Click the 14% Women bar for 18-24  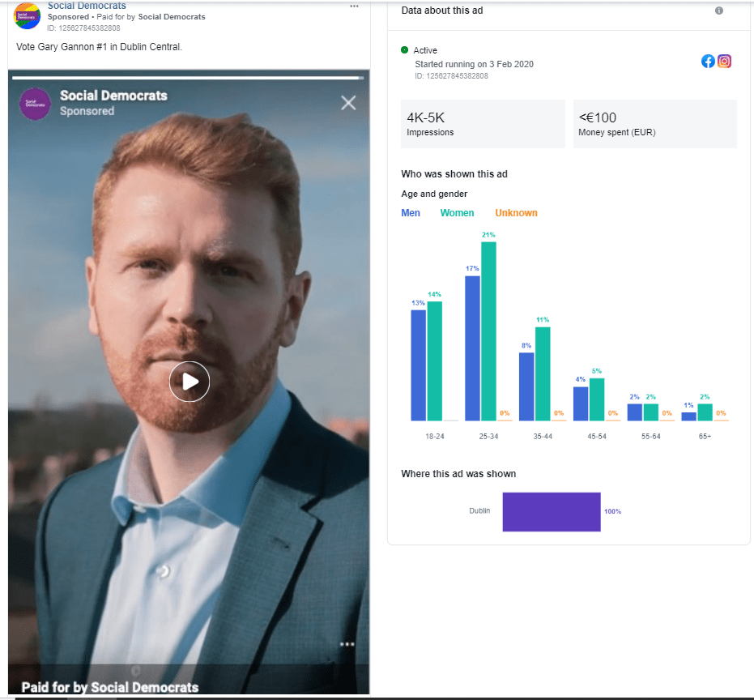(435, 361)
